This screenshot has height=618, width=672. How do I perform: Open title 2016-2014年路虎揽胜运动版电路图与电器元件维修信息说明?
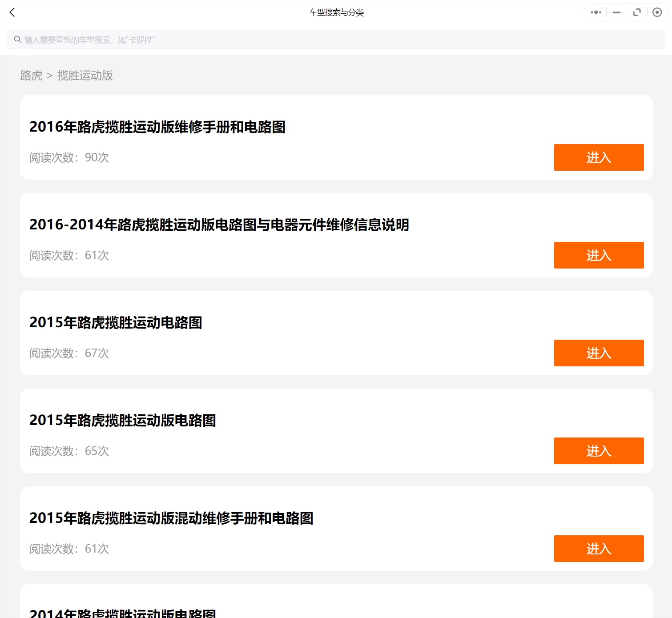219,225
